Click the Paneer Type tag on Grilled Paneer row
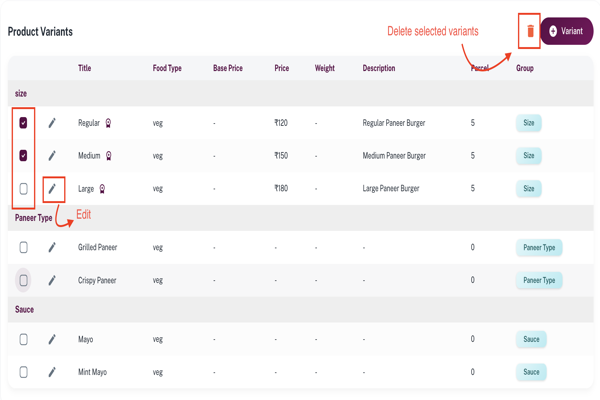Viewport: 600px width, 400px height. [539, 247]
